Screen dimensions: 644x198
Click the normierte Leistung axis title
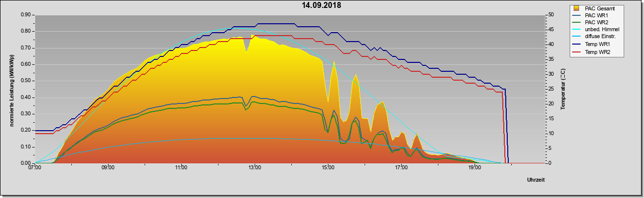[11, 89]
